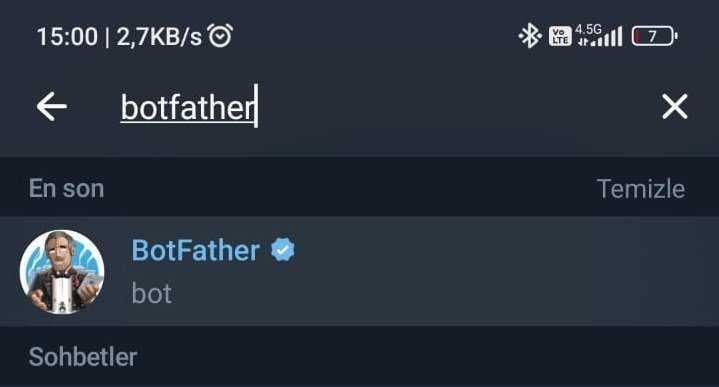Tap the 4.5G signal strength icon
The width and height of the screenshot is (719, 387).
(600, 35)
